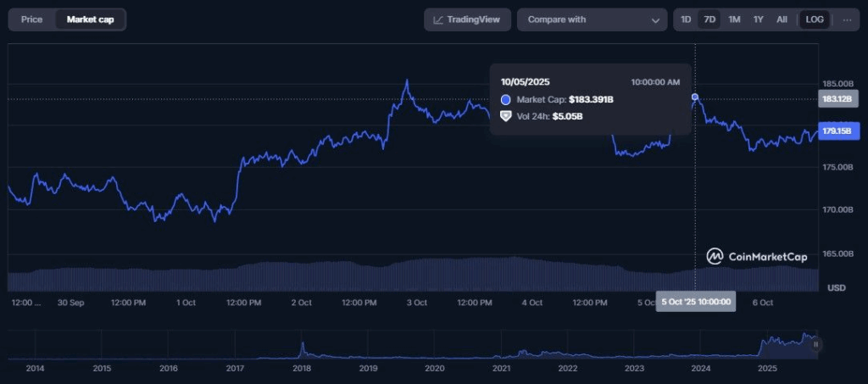Click the Vol 24h tooltip icon

506,116
